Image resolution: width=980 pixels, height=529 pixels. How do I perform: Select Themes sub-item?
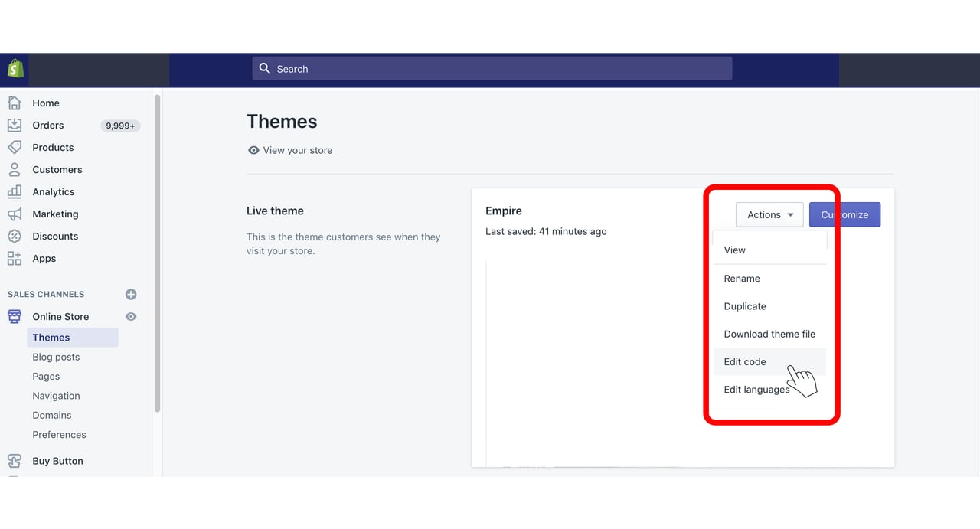tap(73, 338)
